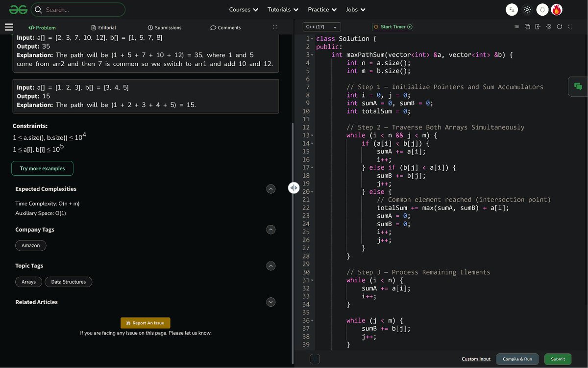
Task: Click Compile & Run
Action: pyautogui.click(x=517, y=359)
